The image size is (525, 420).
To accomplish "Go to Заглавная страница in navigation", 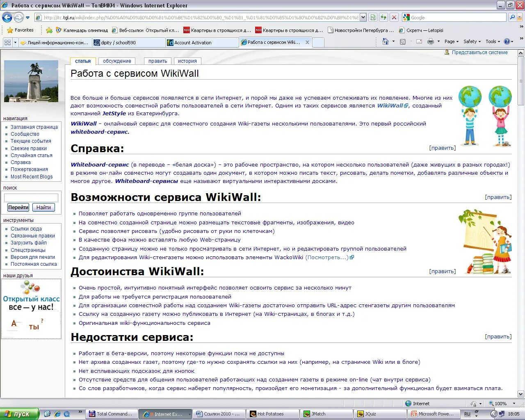I will pos(34,127).
